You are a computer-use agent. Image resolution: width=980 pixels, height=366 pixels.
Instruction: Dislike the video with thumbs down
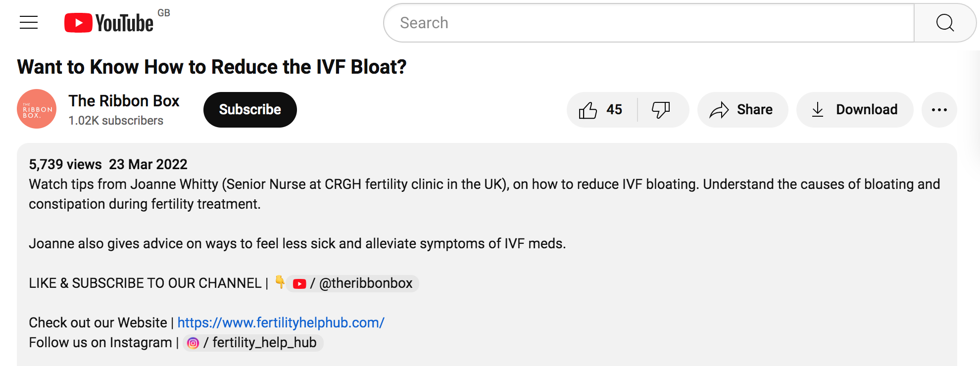tap(661, 110)
